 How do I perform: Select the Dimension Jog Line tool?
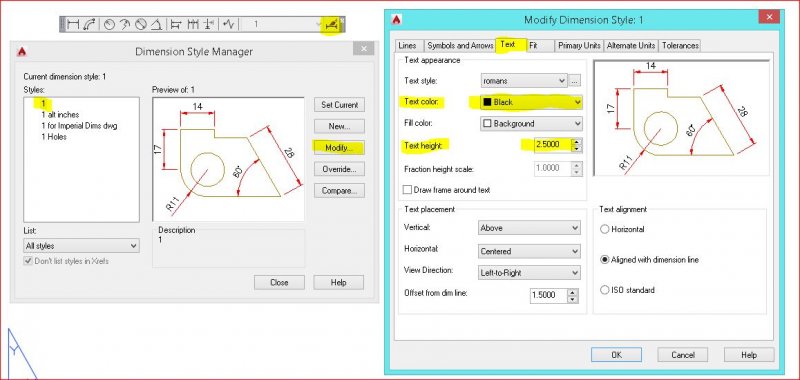coord(229,24)
